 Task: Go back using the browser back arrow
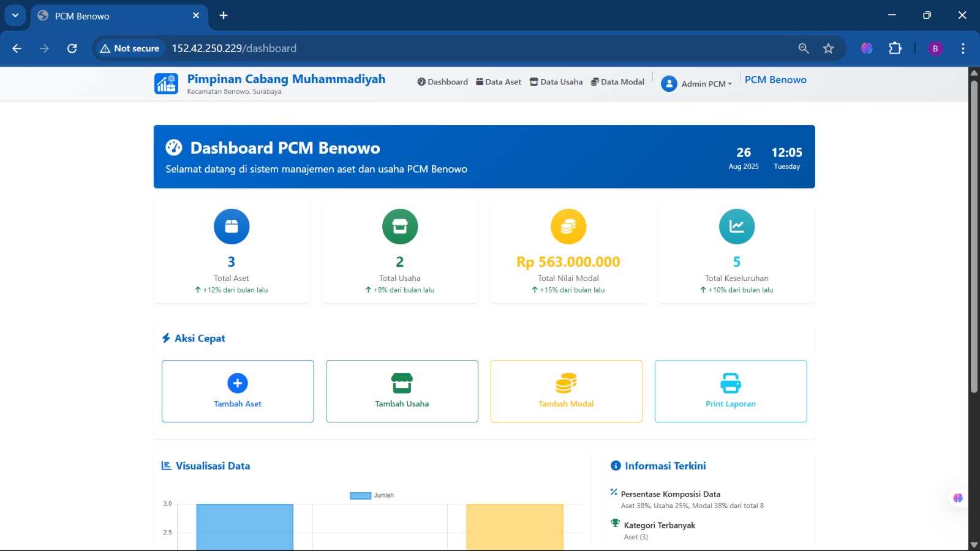(x=17, y=48)
